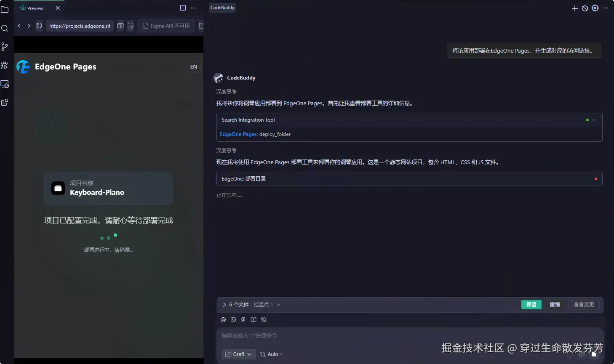Screen dimensions: 614x364
Task: Click the EdgeOne Pages link in tool result
Action: (238, 134)
